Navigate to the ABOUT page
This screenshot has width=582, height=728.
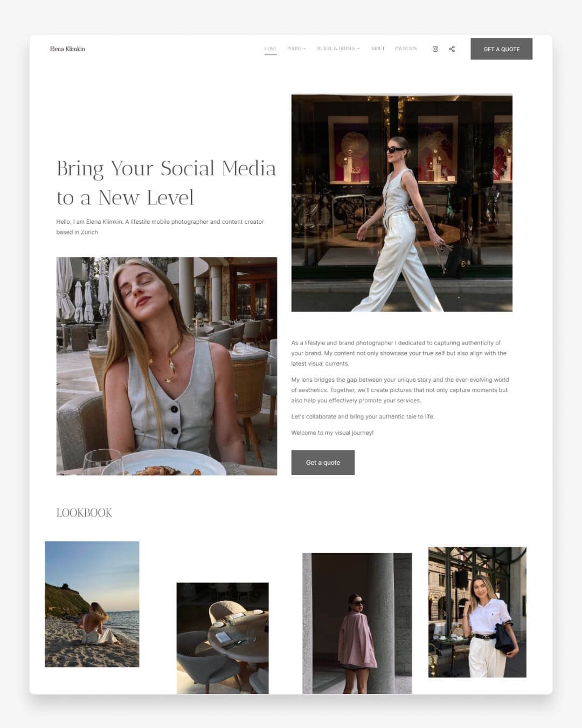[x=377, y=49]
